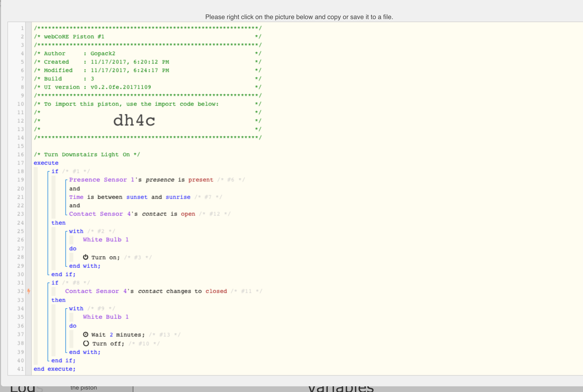Click the 'if' keyword on line 18
This screenshot has width=583, height=392.
[55, 171]
